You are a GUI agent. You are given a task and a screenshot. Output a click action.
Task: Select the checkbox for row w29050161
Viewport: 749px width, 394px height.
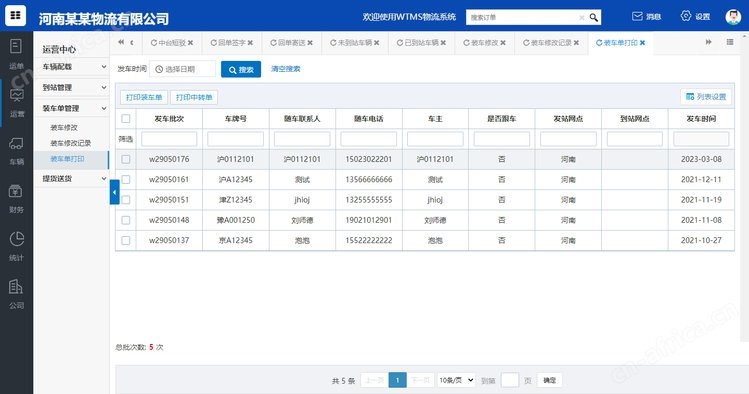[126, 179]
